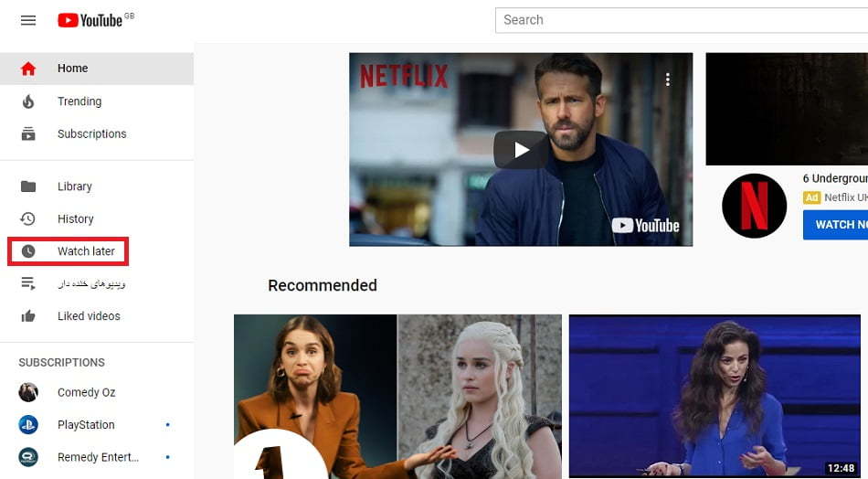Open Subscriptions in the sidebar
Viewport: 868px width, 479px height.
pos(97,134)
